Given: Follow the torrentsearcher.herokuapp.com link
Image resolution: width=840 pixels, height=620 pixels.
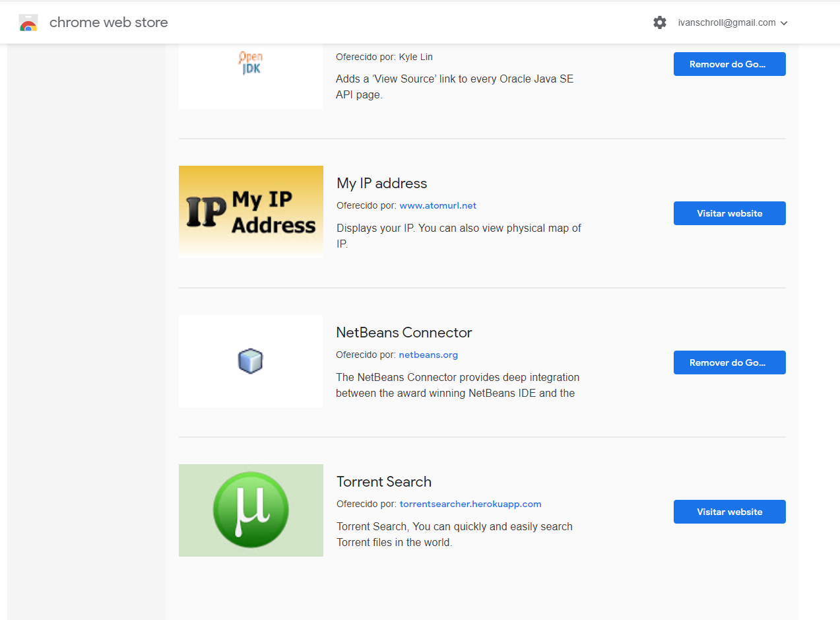Looking at the screenshot, I should 470,504.
